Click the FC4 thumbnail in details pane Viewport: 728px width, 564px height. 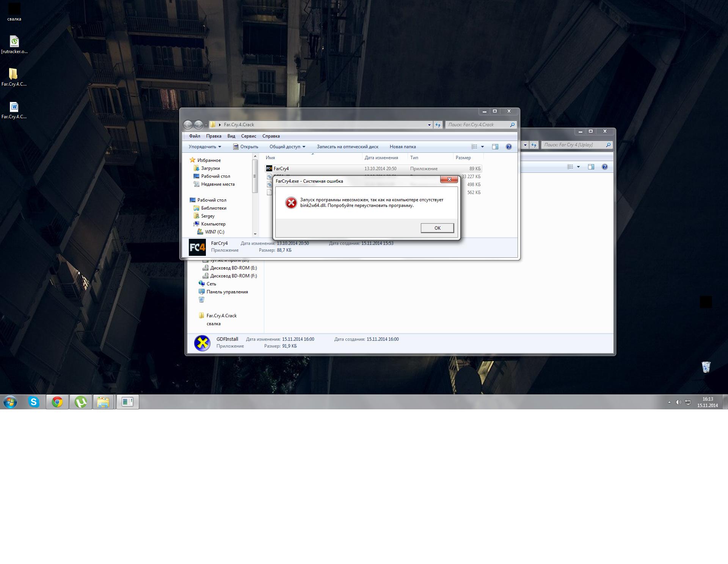coord(197,248)
